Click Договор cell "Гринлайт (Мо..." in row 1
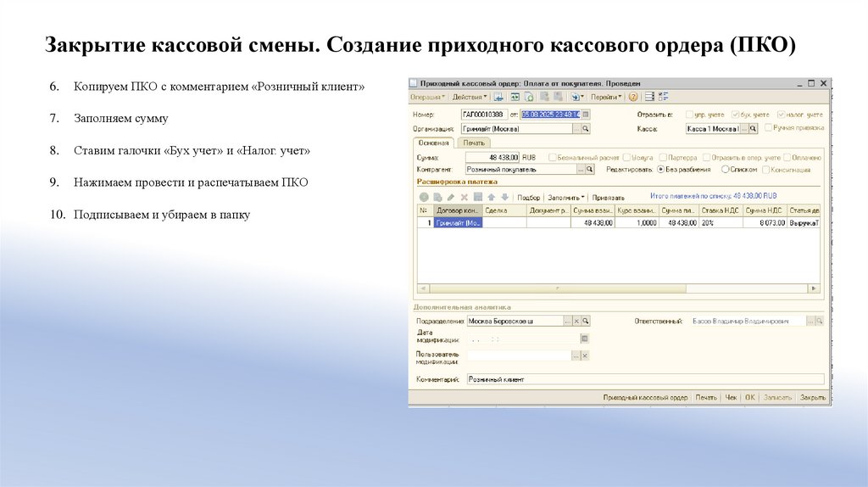This screenshot has width=868, height=487. pos(458,223)
